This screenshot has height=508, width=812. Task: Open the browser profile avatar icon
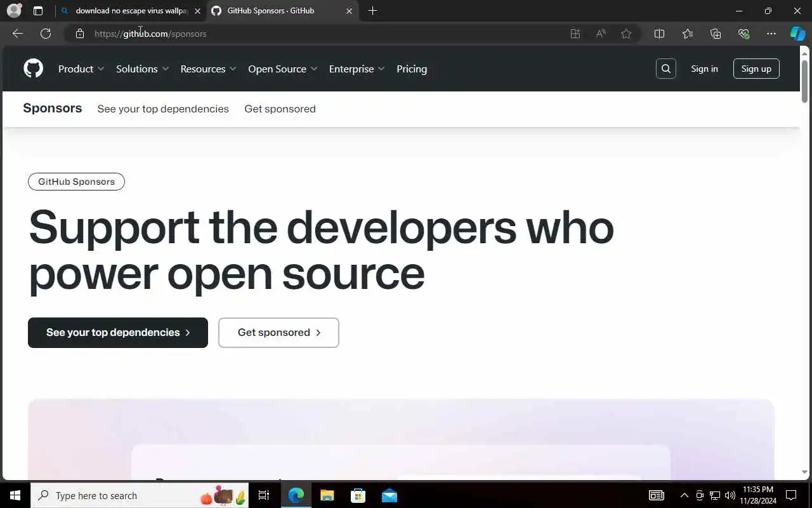tap(14, 11)
